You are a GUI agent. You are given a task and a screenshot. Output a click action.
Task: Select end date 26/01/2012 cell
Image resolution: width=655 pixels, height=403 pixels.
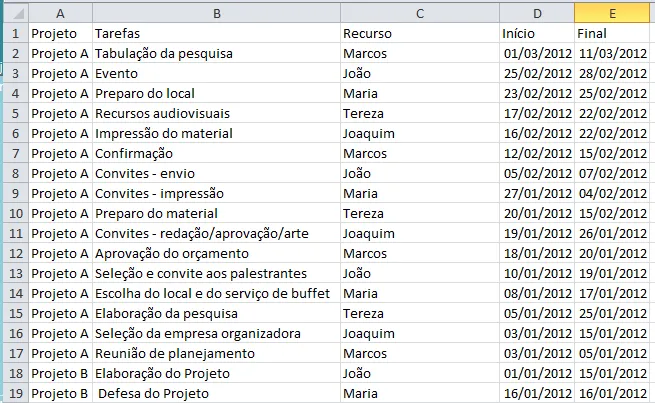[x=612, y=233]
